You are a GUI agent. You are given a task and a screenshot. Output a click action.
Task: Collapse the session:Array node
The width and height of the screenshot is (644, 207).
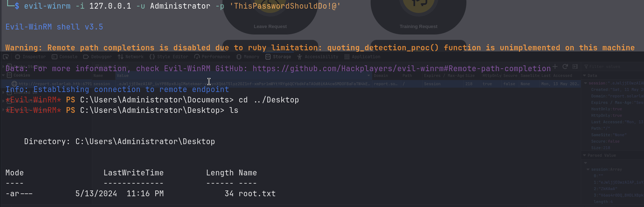click(x=588, y=169)
